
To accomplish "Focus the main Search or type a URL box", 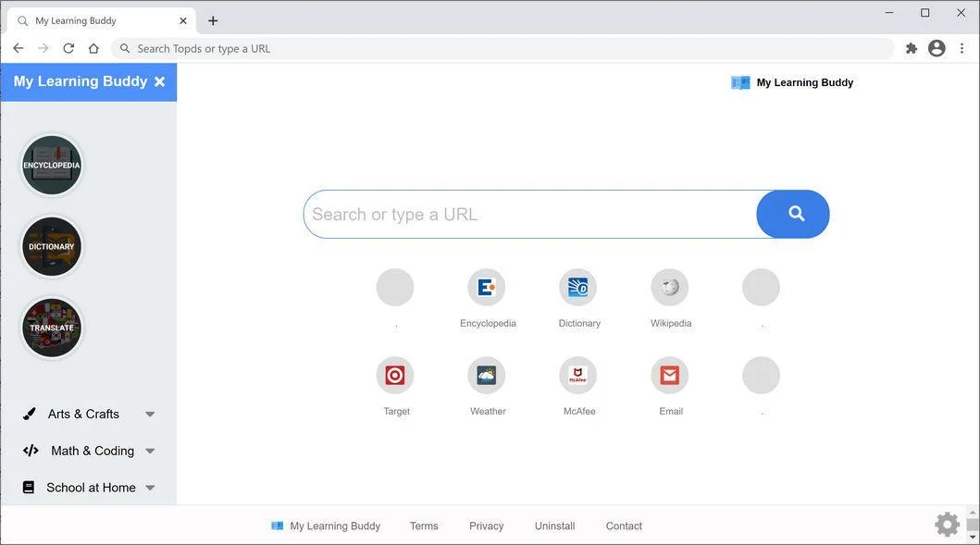I will pos(530,215).
